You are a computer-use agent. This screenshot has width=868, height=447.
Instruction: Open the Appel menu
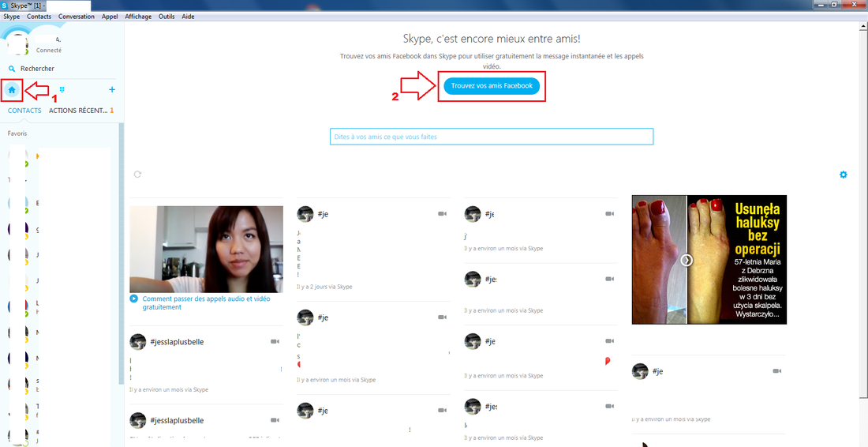(x=110, y=17)
